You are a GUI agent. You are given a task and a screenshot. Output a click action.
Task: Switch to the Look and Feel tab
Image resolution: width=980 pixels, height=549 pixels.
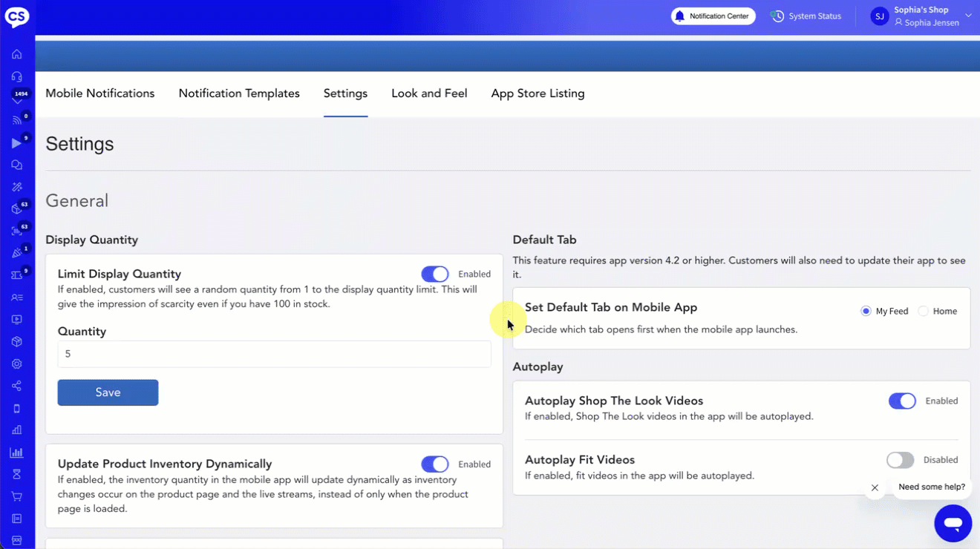(429, 93)
